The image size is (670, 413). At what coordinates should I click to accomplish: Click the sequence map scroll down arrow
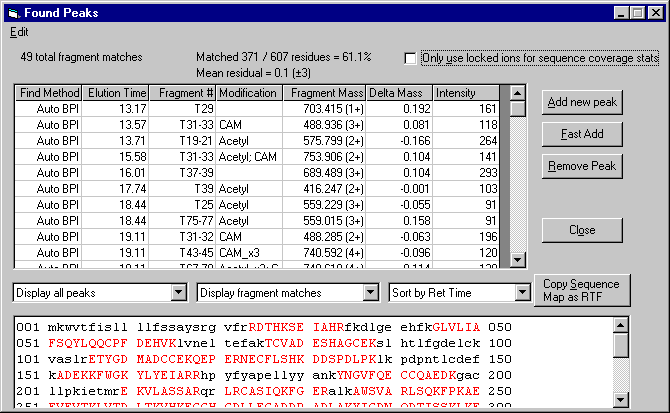click(620, 400)
